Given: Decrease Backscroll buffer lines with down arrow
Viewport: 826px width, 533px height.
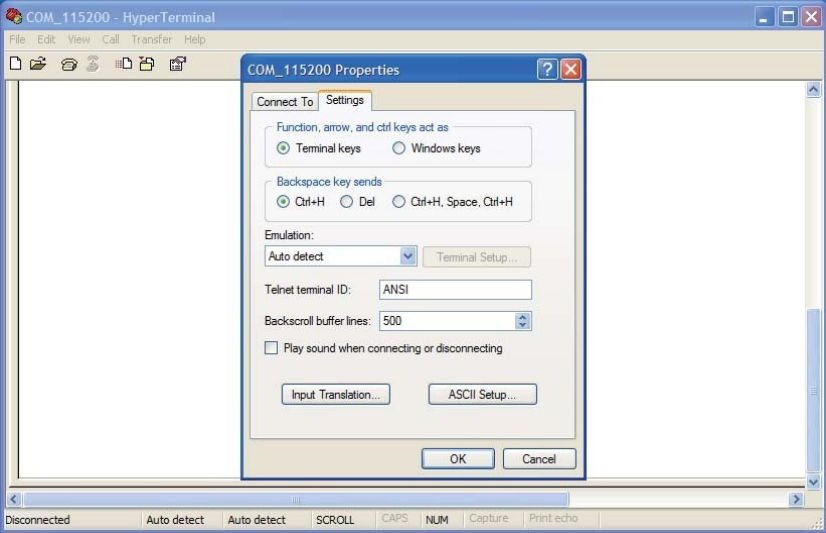Looking at the screenshot, I should [x=522, y=324].
